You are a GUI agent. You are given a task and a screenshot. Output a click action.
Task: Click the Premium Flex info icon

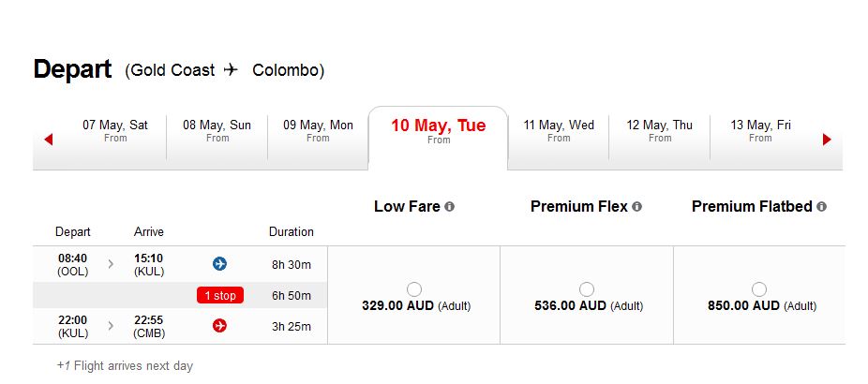(x=637, y=207)
